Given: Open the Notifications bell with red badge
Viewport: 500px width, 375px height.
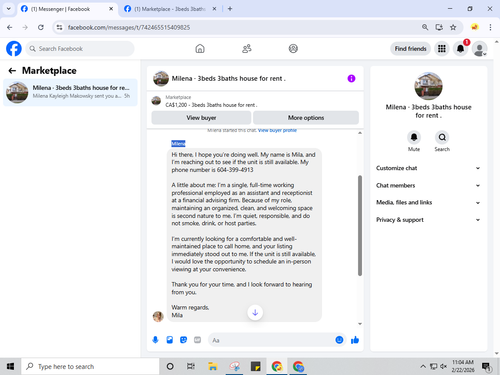Looking at the screenshot, I should click(x=461, y=49).
